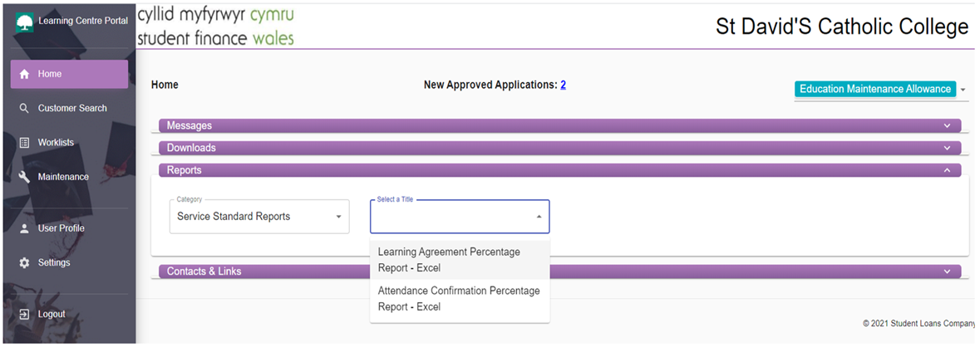
Task: Click the Downloads section header
Action: coord(560,149)
